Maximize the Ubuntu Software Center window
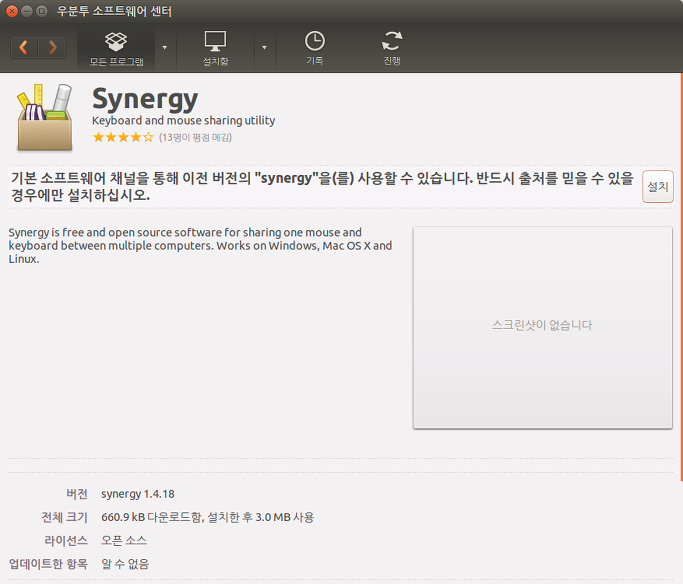 (42, 11)
